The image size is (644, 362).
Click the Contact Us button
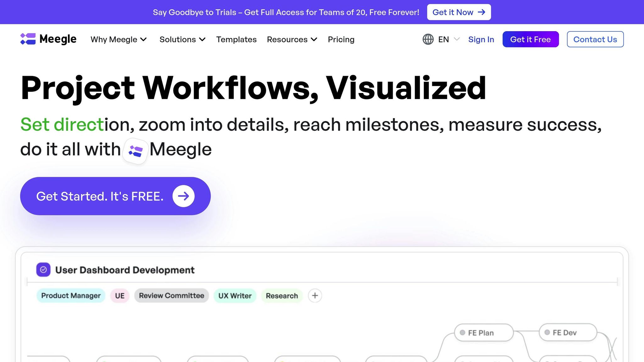(x=595, y=39)
